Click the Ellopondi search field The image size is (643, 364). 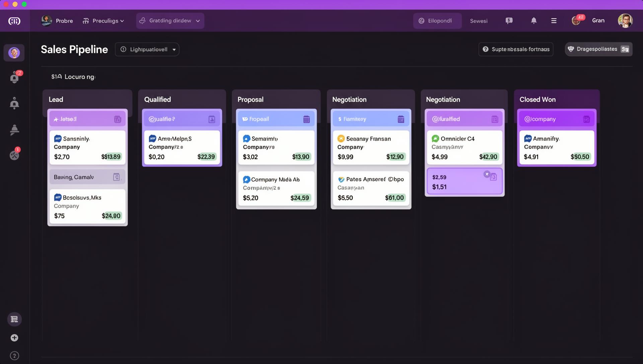437,21
